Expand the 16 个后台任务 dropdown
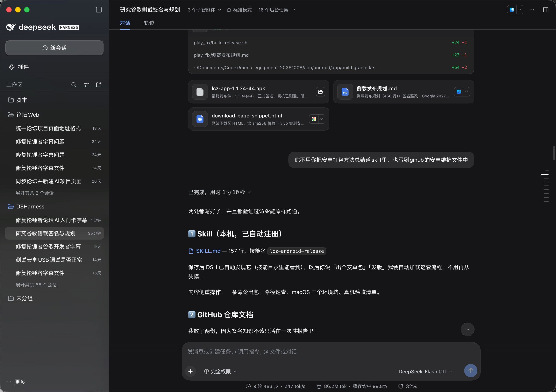 [277, 10]
